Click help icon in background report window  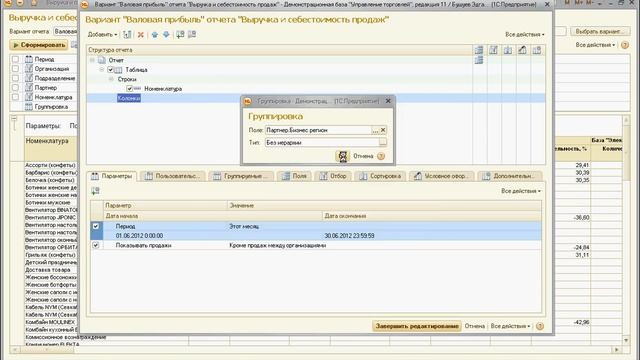(x=624, y=45)
